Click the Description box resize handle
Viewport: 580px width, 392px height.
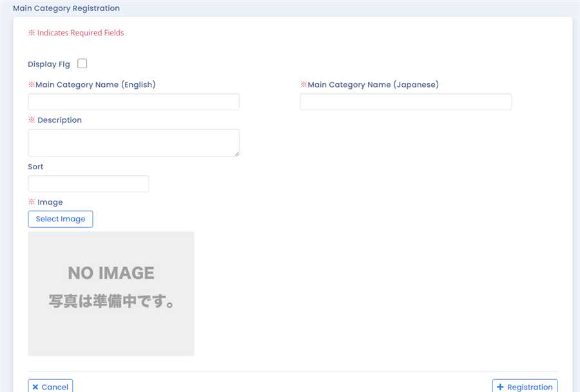pos(237,153)
